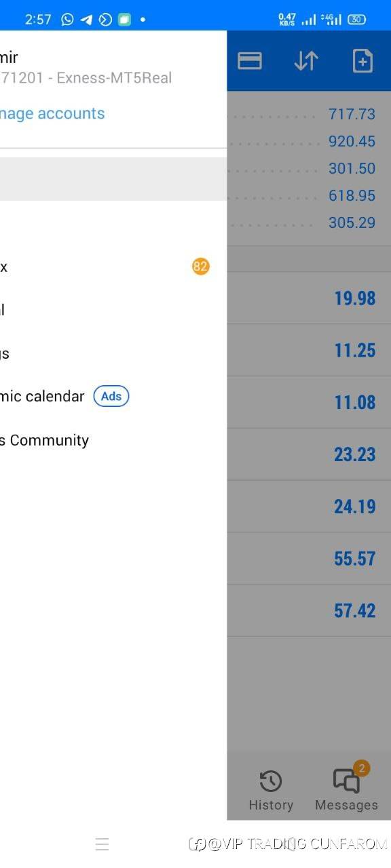Tap the Exness-MT5Real account header
Viewport: 391px width, 868px height.
tap(86, 77)
